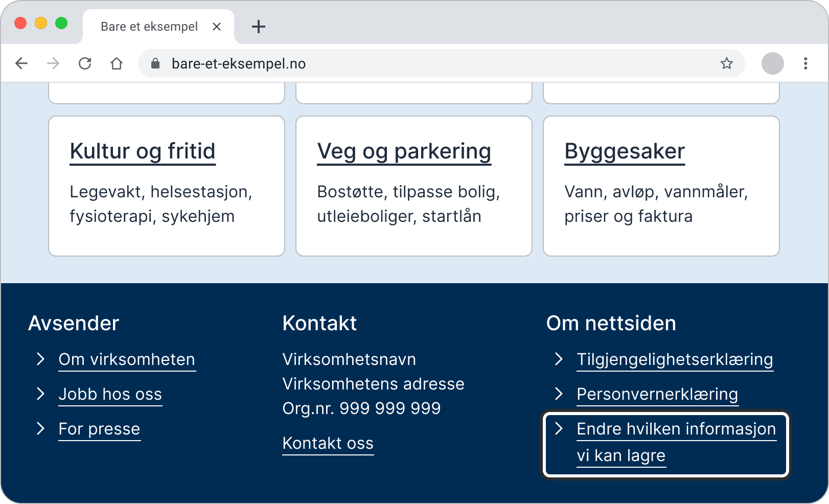Screen dimensions: 829x504
Task: Click the chevron beside 'For presse'
Action: pos(41,428)
